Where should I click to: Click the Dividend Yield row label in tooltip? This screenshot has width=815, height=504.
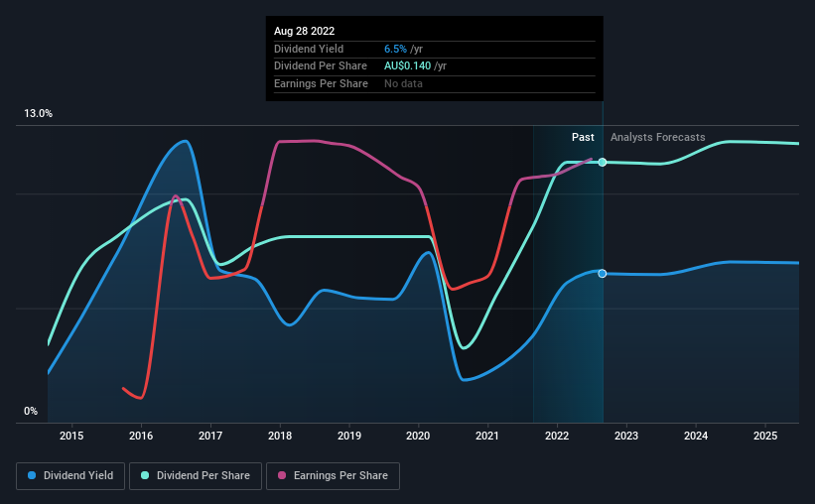309,49
